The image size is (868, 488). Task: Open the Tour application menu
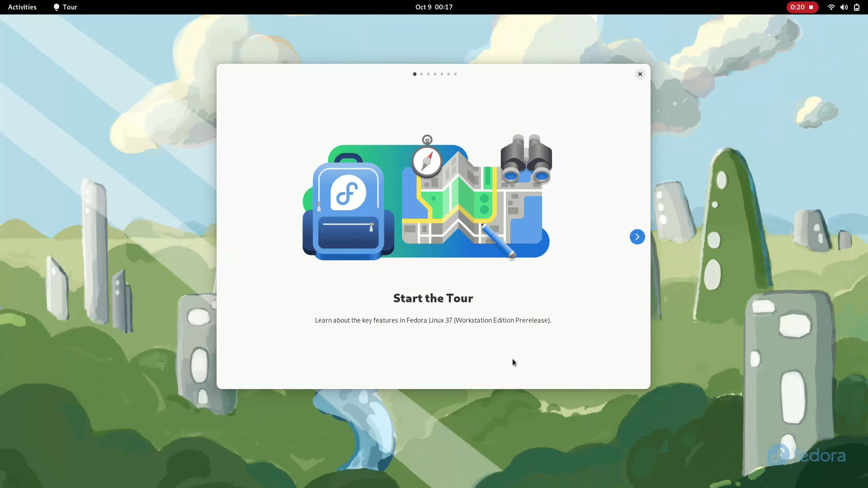(x=65, y=7)
